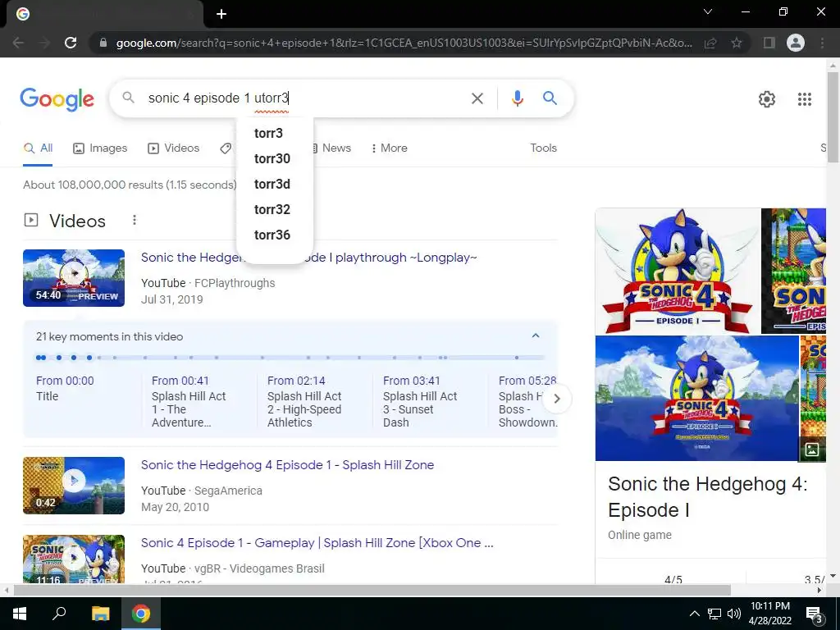Open the Google apps grid
This screenshot has height=630, width=840.
point(804,99)
